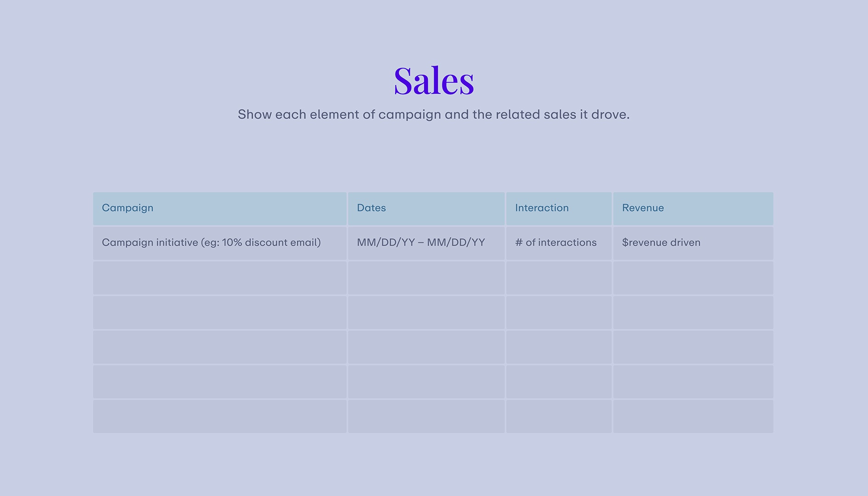Click the 'Campaign initiative (eg: 10% discount email)' cell
Screen dimensions: 868x496
tap(220, 243)
